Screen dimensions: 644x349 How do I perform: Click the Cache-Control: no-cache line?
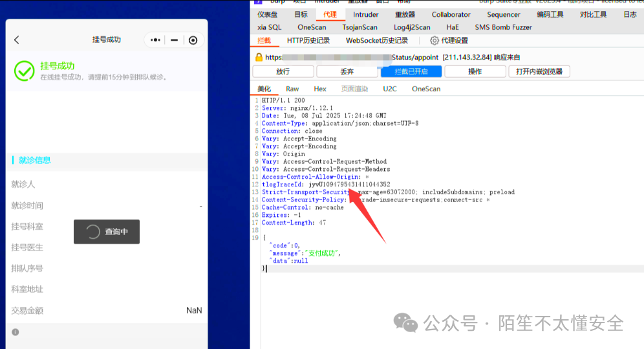pyautogui.click(x=303, y=208)
